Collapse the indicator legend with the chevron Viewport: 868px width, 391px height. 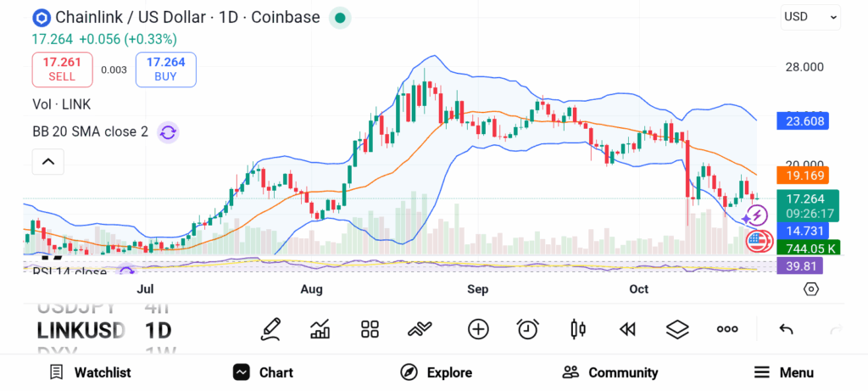coord(48,161)
